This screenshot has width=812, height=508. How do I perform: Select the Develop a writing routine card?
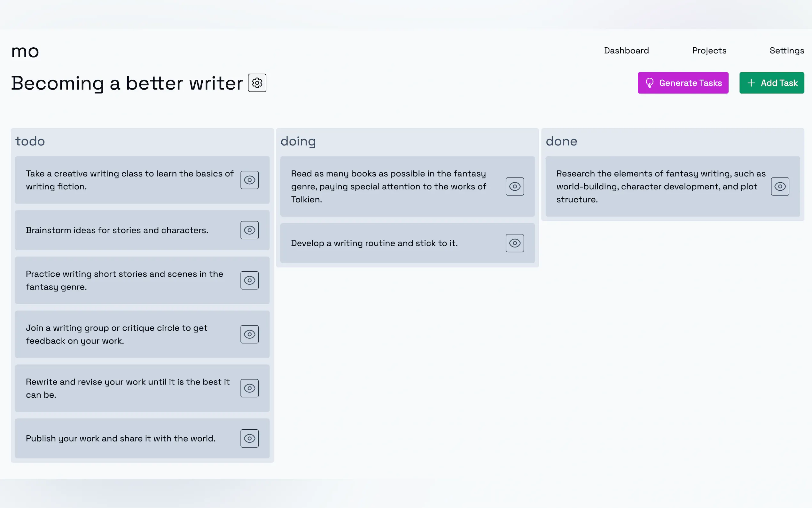(x=374, y=243)
